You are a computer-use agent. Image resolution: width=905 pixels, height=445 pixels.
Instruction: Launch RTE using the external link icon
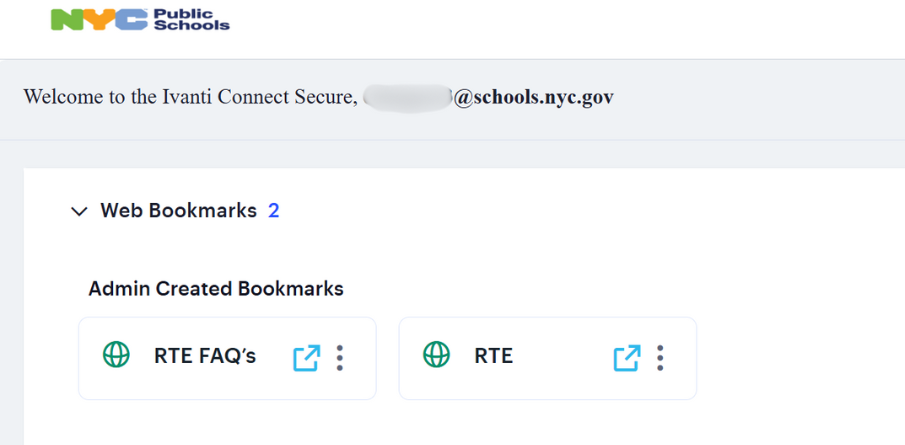click(627, 358)
